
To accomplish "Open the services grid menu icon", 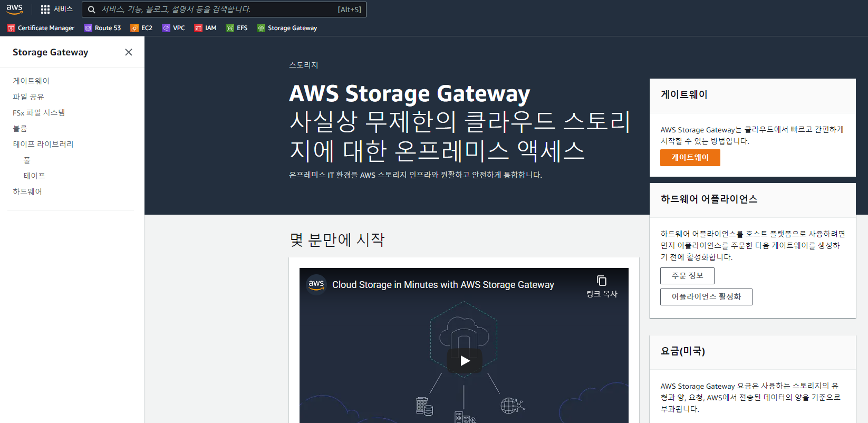I will 45,9.
